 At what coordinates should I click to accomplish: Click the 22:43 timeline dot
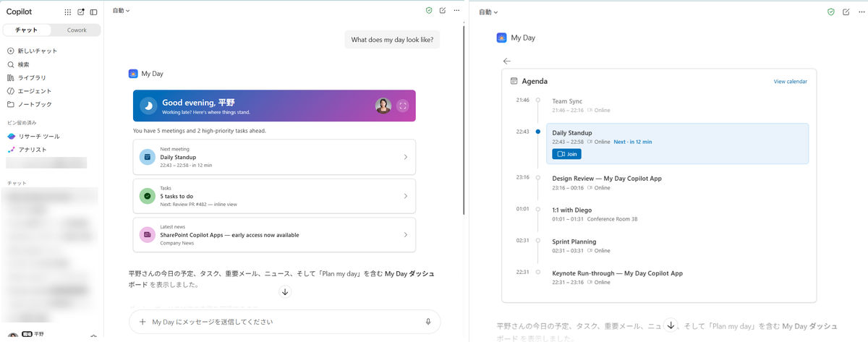(x=537, y=132)
